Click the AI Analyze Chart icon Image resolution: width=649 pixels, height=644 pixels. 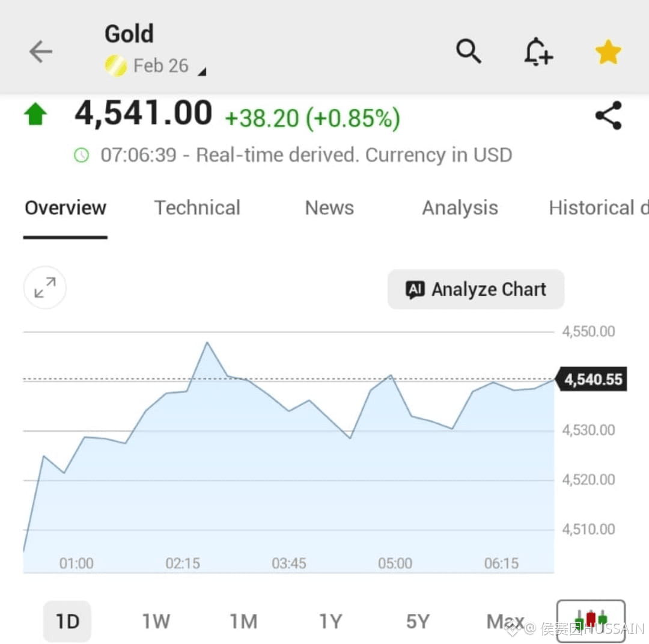tap(415, 289)
